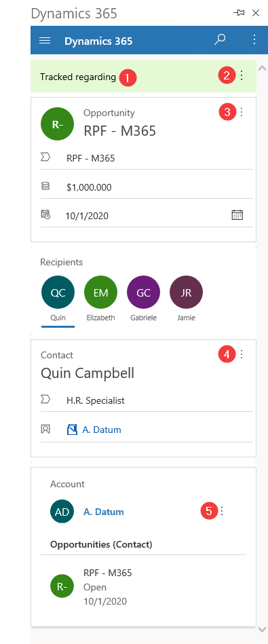Screen dimensions: 268x644
Task: Open A. Datum link under Account
Action: pyautogui.click(x=103, y=512)
